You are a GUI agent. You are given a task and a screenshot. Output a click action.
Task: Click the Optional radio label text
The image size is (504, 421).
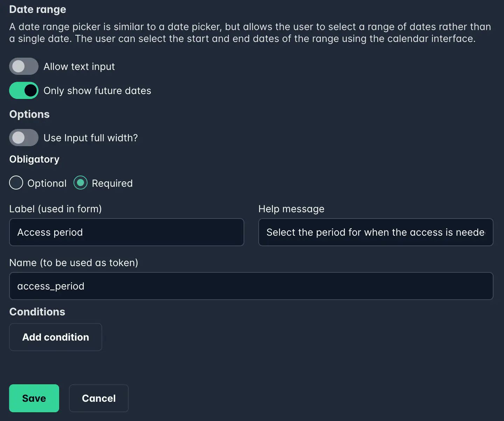(47, 183)
